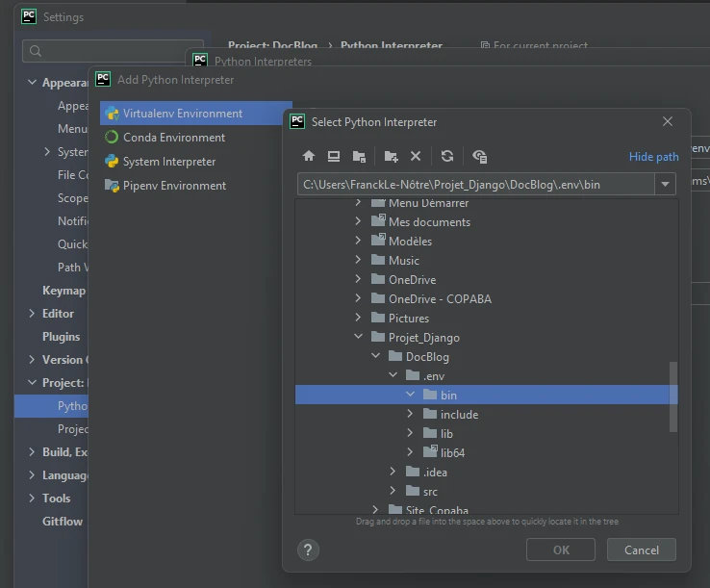Collapse the Projet_Django folder node
The height and width of the screenshot is (588, 710).
358,337
